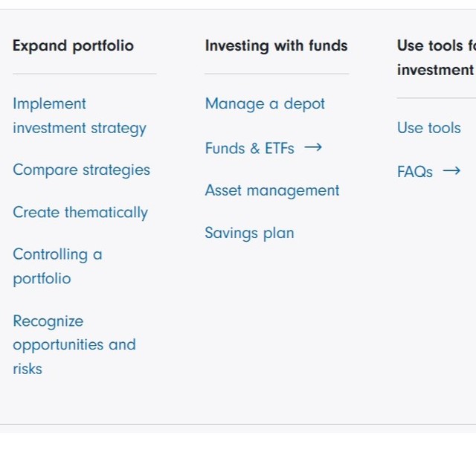Image resolution: width=476 pixels, height=476 pixels.
Task: Open the Compare strategies link
Action: [81, 170]
